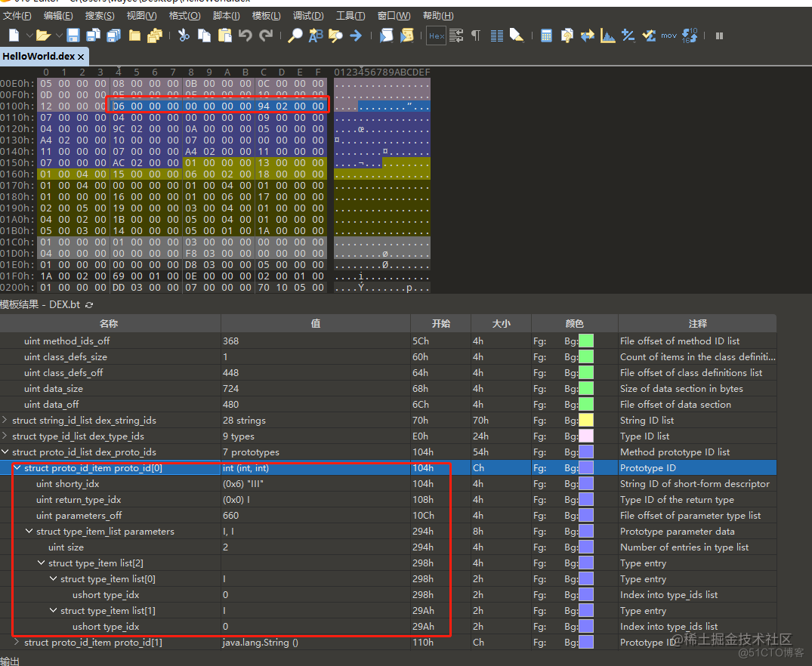
Task: Open the hex operations plus-minus tool
Action: tap(628, 35)
